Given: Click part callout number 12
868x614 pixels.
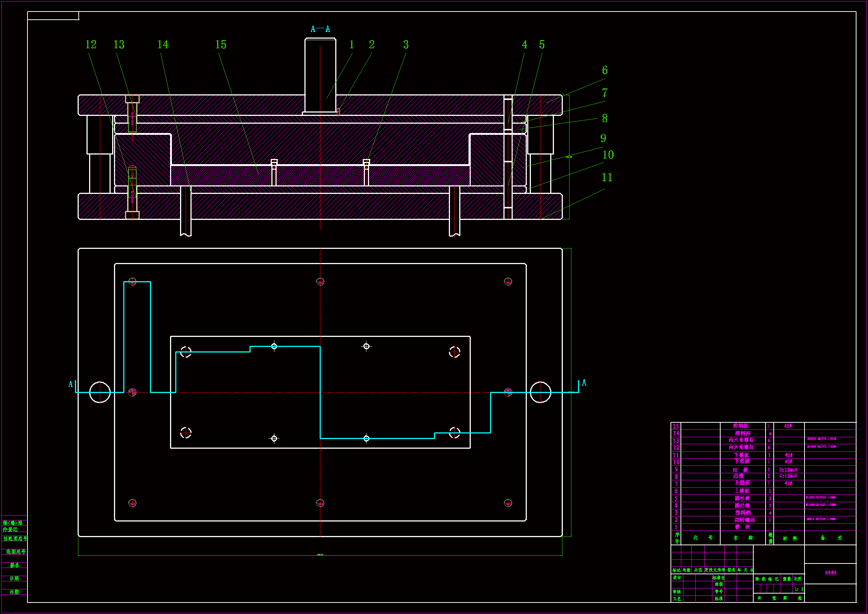Looking at the screenshot, I should (91, 45).
